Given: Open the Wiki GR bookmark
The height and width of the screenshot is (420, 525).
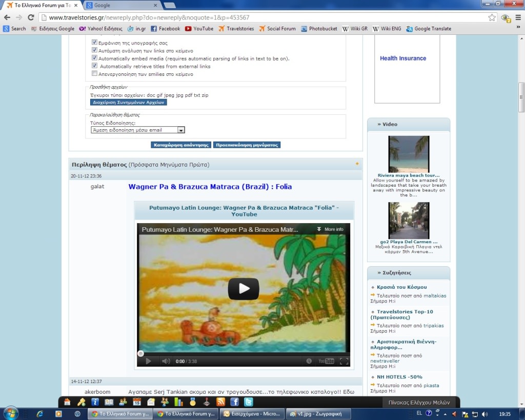Looking at the screenshot, I should [x=355, y=29].
